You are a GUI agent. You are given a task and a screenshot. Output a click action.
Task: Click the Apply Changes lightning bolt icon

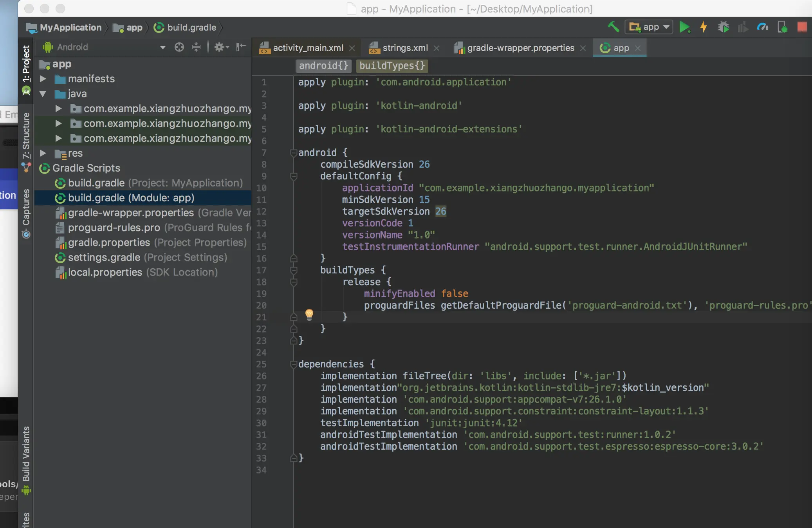(704, 27)
